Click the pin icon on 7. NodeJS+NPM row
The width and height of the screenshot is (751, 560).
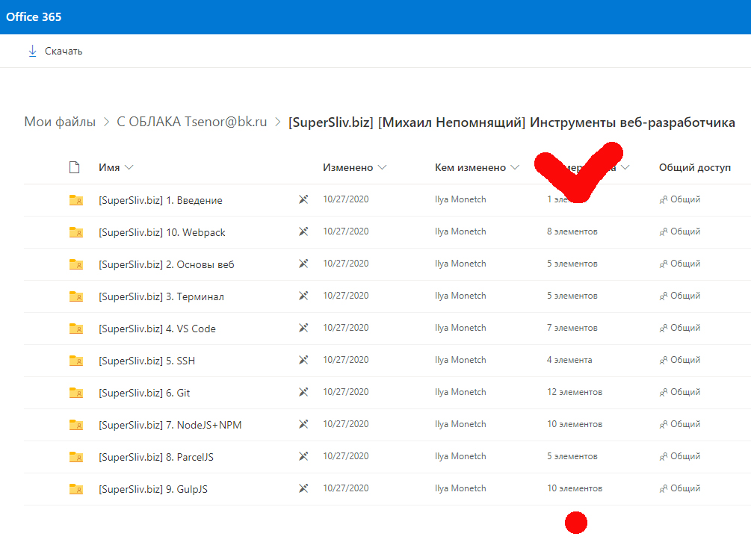(x=303, y=423)
